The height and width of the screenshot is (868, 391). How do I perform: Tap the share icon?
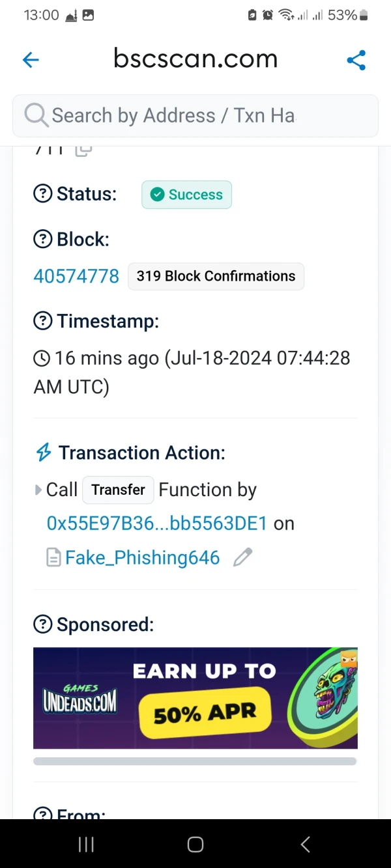click(356, 60)
